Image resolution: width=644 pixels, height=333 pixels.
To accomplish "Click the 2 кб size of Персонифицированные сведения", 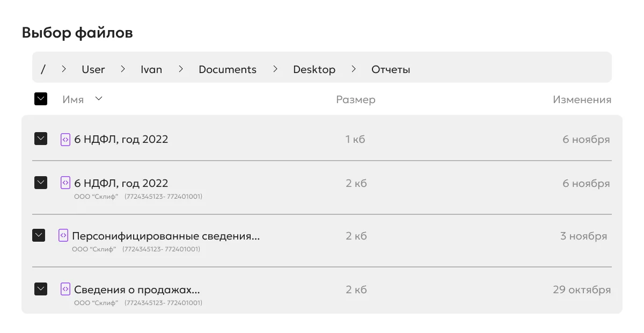I will (356, 236).
